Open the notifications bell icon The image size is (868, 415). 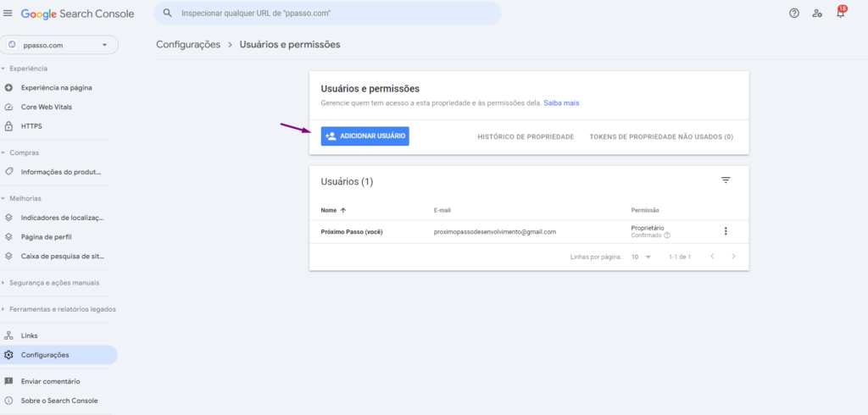pos(840,14)
